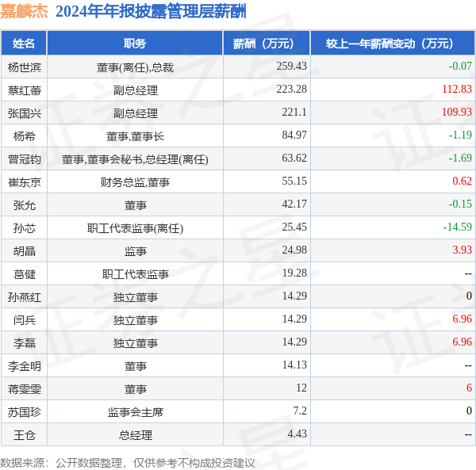This screenshot has height=470, width=476.
Task: Click the salary value 7.2
Action: [300, 411]
